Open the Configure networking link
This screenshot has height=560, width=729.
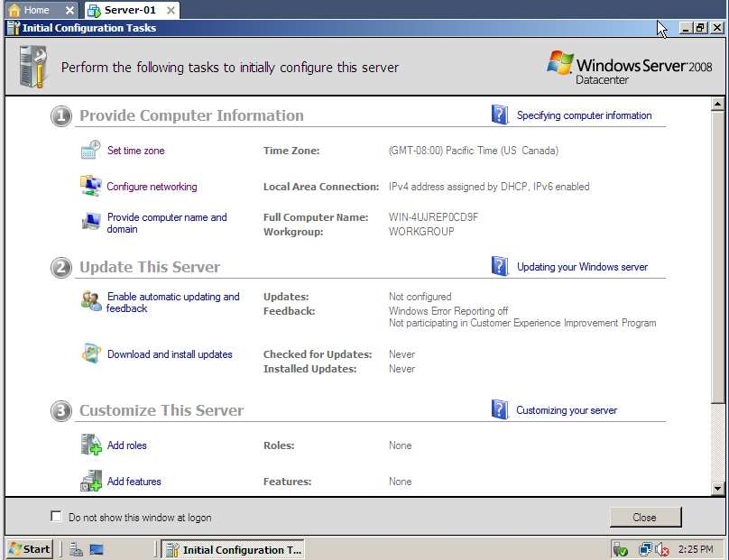click(x=152, y=187)
